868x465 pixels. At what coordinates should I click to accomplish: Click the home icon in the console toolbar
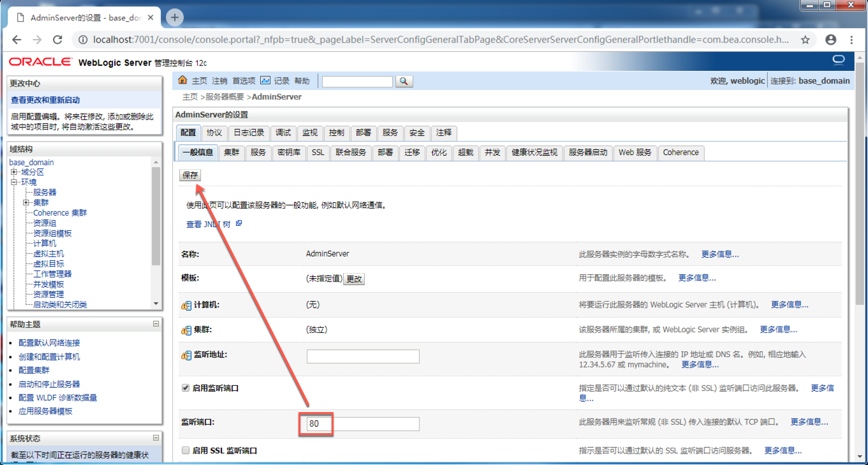(x=183, y=80)
